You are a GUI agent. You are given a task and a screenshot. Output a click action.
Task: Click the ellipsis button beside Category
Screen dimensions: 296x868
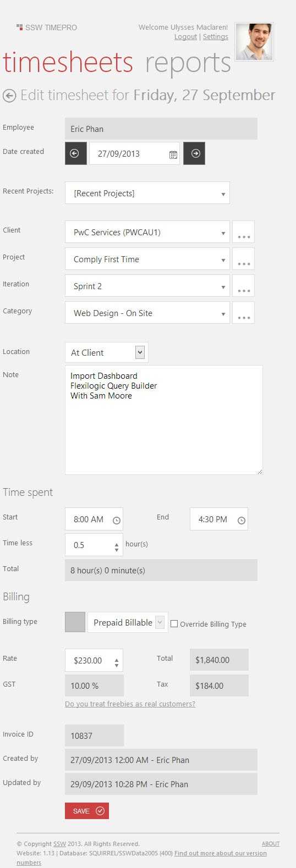pyautogui.click(x=243, y=313)
